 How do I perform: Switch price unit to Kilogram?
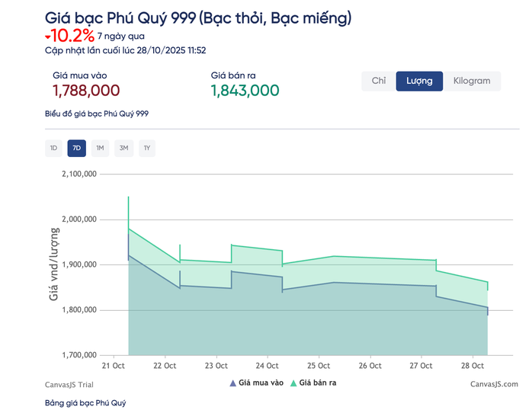(471, 81)
